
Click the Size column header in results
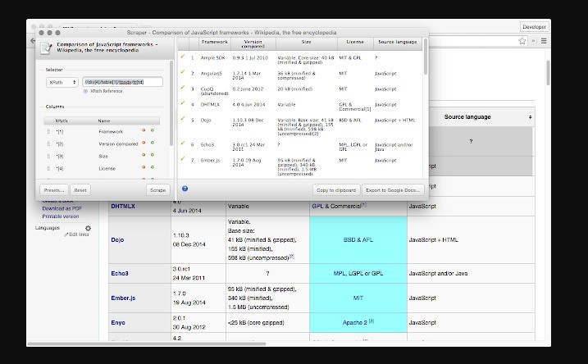point(307,43)
